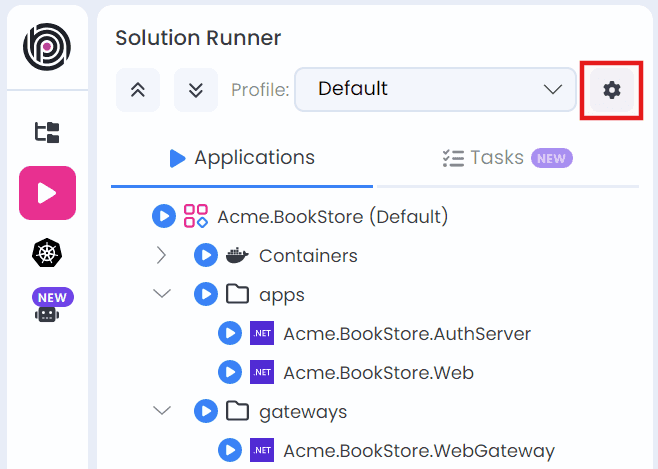The height and width of the screenshot is (469, 658).
Task: Start the Acme.BookStore.AuthServer application
Action: pyautogui.click(x=230, y=333)
